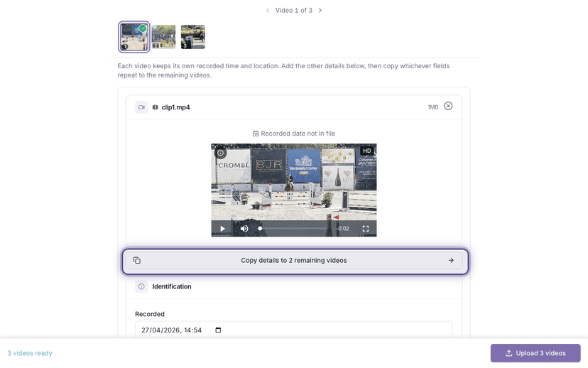Viewport: 588px width, 368px height.
Task: Open the calendar picker in the Recorded field
Action: [x=218, y=330]
